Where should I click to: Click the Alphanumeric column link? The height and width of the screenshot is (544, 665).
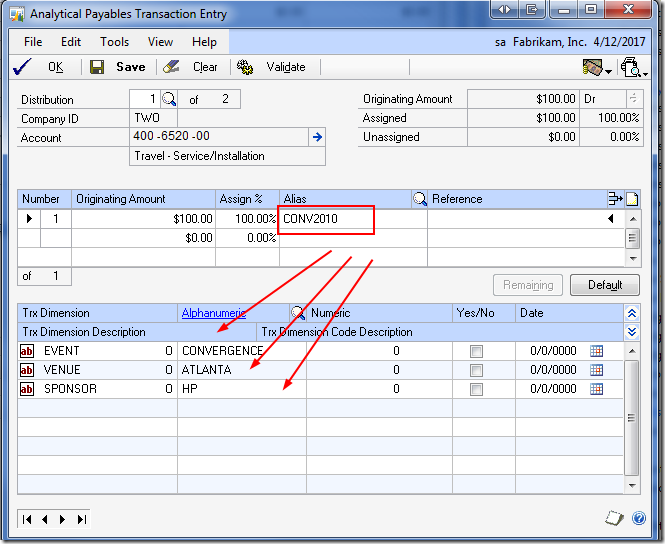214,313
